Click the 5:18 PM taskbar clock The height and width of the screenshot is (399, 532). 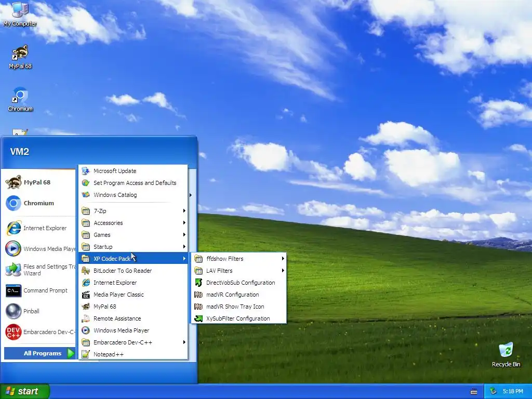513,392
